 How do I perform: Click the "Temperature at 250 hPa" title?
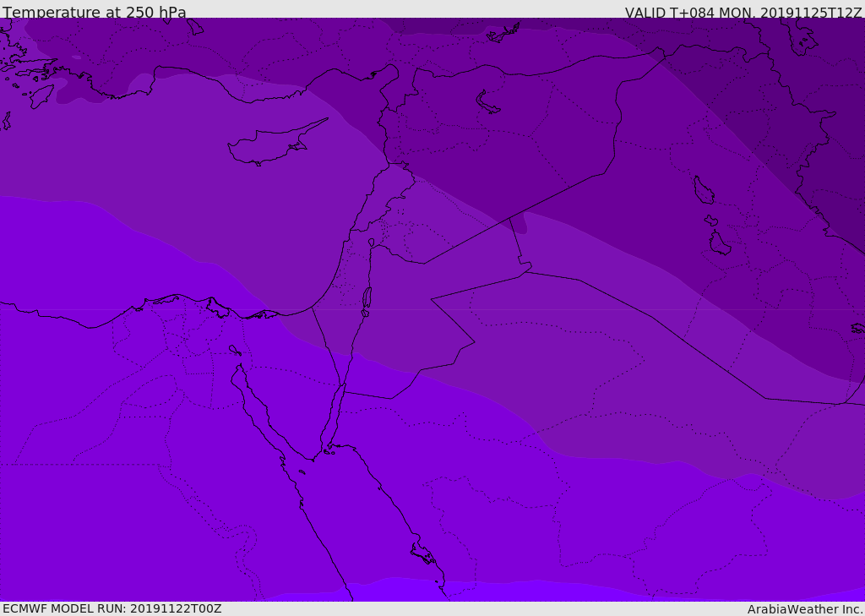[x=94, y=12]
